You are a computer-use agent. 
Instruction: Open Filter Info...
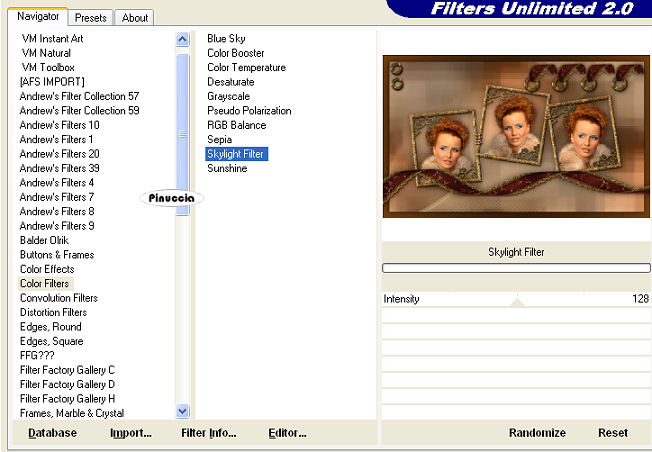[x=209, y=433]
